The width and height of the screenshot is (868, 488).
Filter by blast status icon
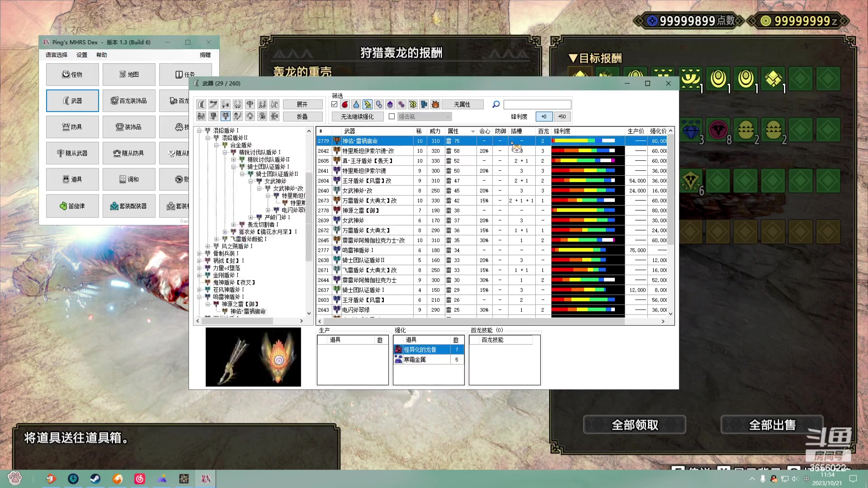pos(435,104)
